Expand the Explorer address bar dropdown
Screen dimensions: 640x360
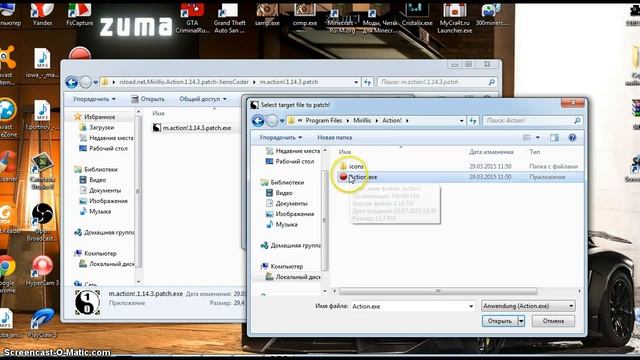click(356, 82)
